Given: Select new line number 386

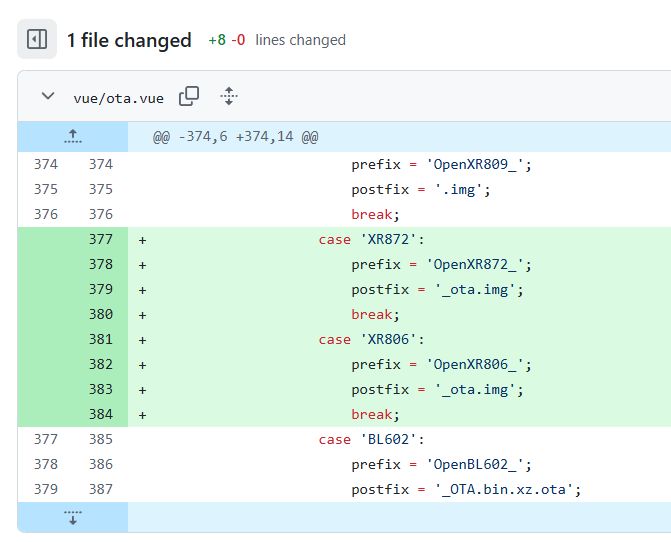Looking at the screenshot, I should 101,464.
